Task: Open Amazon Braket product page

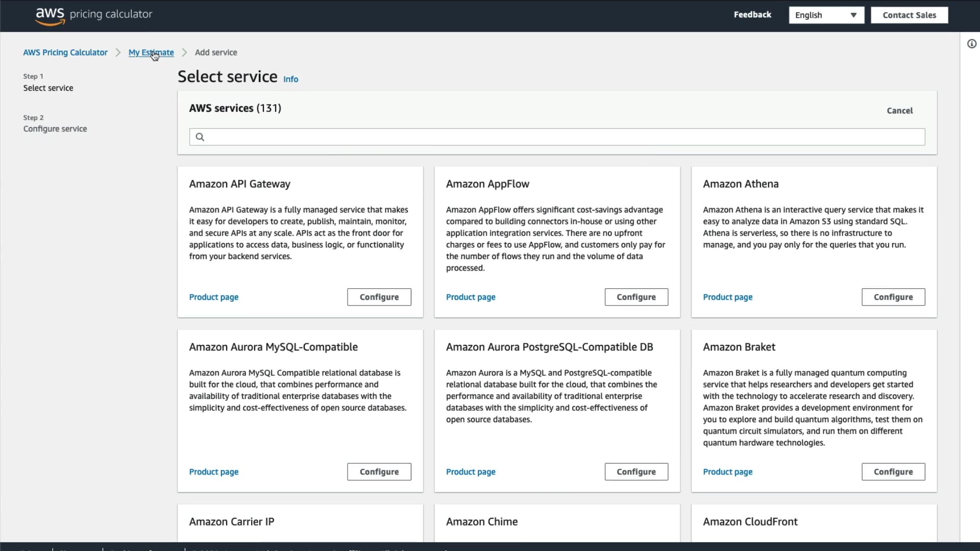Action: [x=727, y=472]
